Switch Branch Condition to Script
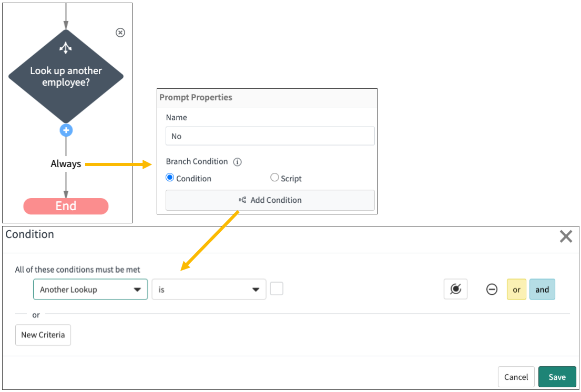This screenshot has width=581, height=392. pyautogui.click(x=274, y=178)
